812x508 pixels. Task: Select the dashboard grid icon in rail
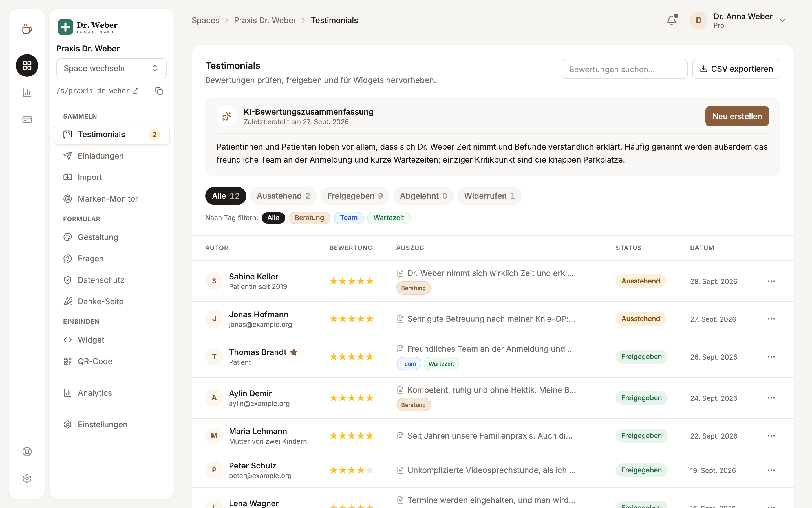point(27,65)
